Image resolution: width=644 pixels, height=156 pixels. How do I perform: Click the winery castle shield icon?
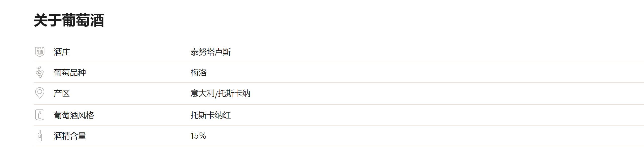(39, 52)
